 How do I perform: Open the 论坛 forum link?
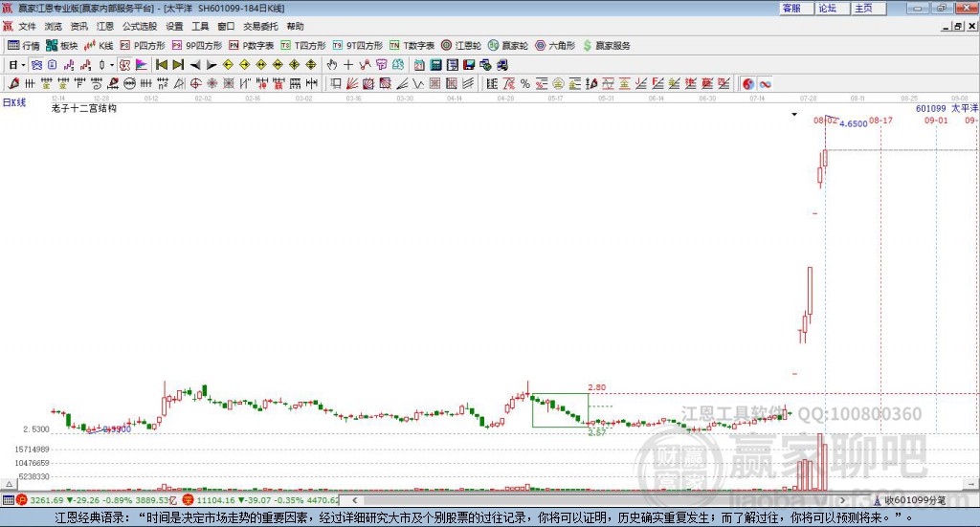(x=827, y=8)
